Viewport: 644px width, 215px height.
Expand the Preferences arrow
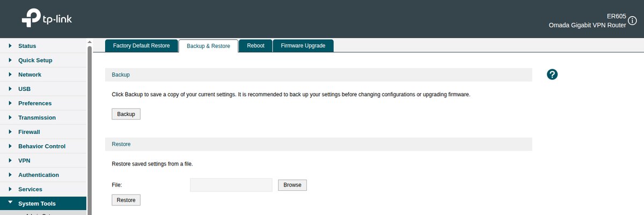[x=10, y=103]
